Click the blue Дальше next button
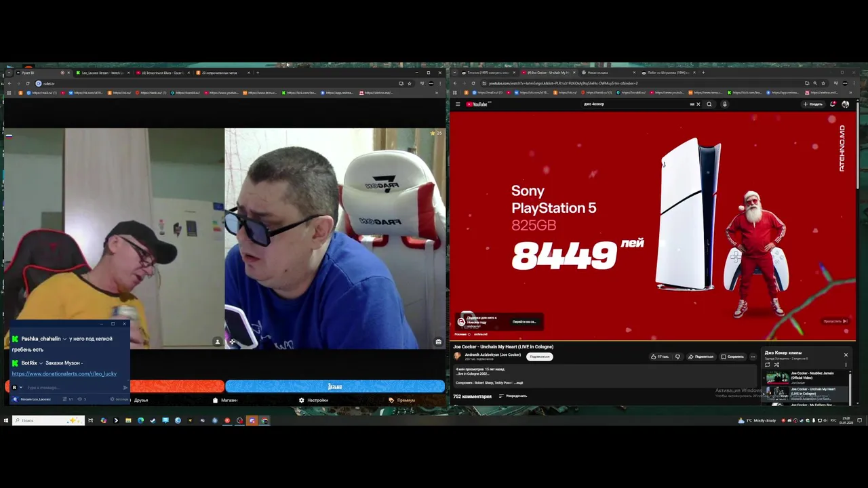868x488 pixels. (x=335, y=386)
